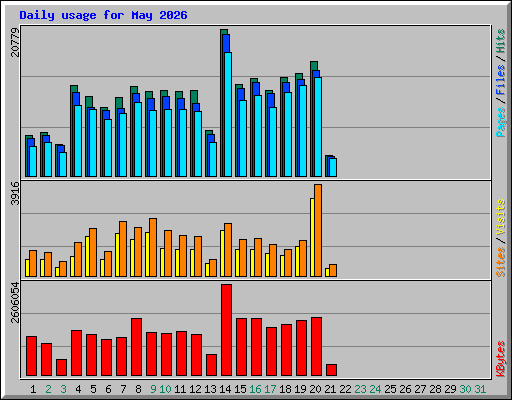This screenshot has height=400, width=512.
Task: Click the 'Daily usage for May 2026' title
Action: tap(103, 15)
